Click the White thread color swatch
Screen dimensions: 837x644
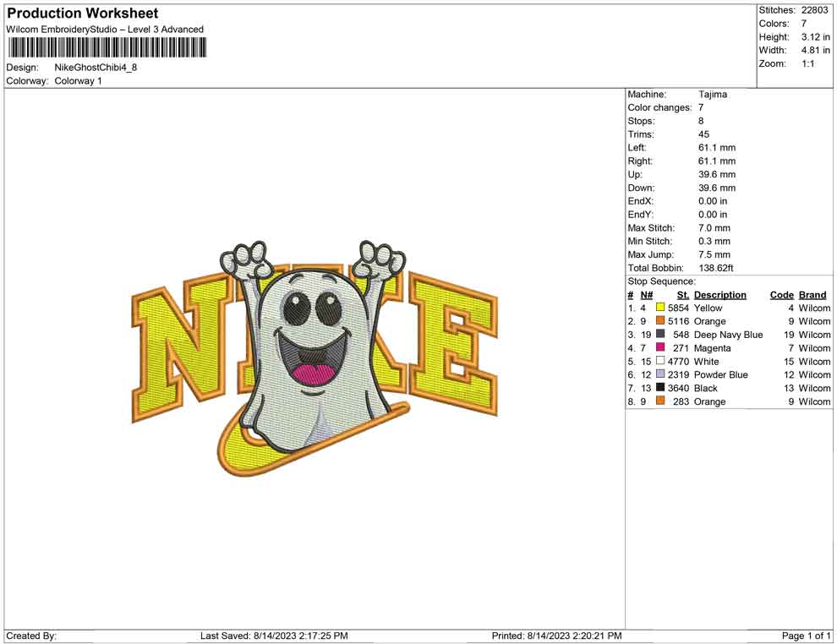pos(660,361)
